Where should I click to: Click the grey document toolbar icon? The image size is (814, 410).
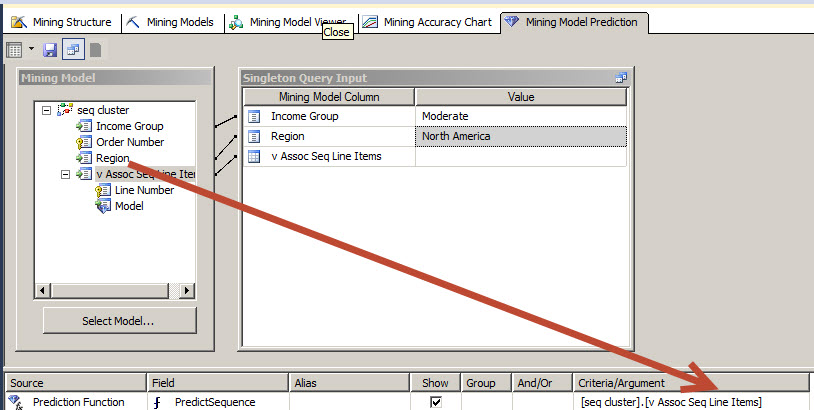pos(96,50)
